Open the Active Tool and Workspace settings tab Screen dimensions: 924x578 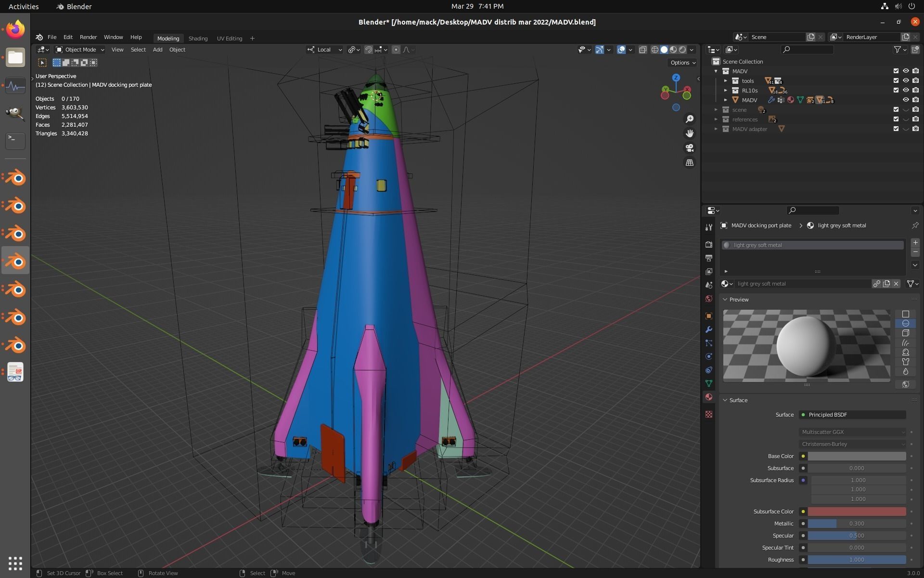click(x=708, y=227)
